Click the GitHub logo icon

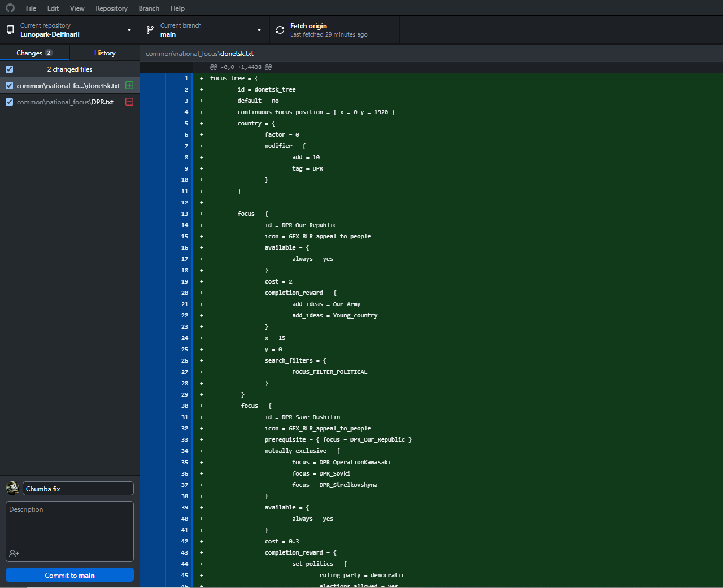[10, 8]
